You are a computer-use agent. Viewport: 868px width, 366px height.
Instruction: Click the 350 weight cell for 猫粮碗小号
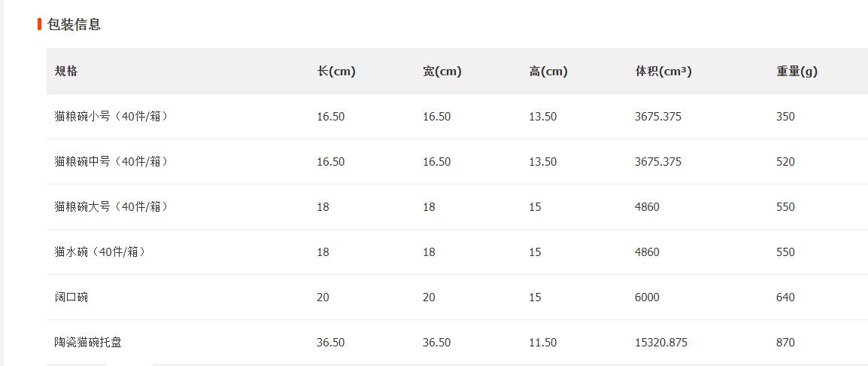(785, 117)
